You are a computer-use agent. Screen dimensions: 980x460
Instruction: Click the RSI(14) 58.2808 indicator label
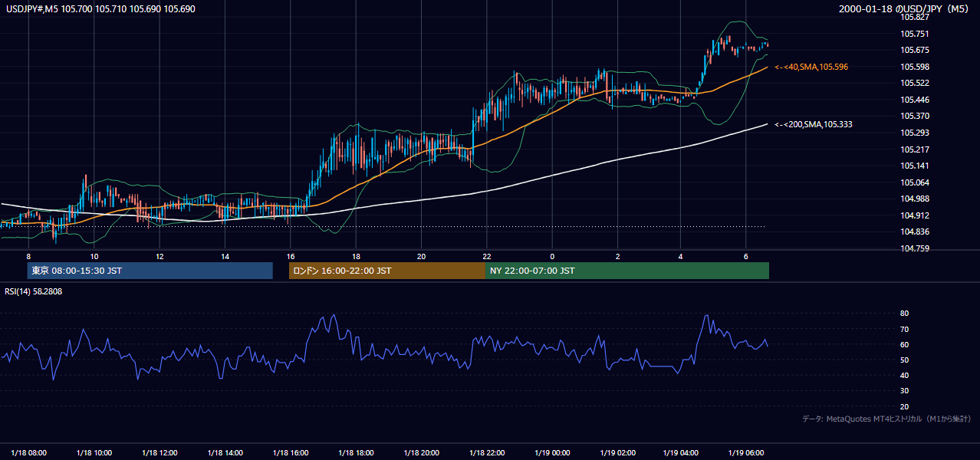33,291
